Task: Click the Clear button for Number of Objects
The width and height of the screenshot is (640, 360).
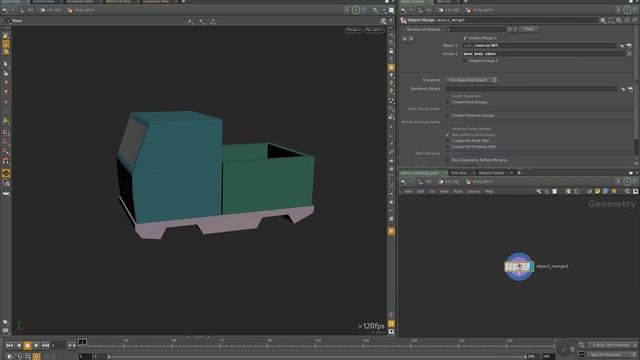Action: click(529, 29)
